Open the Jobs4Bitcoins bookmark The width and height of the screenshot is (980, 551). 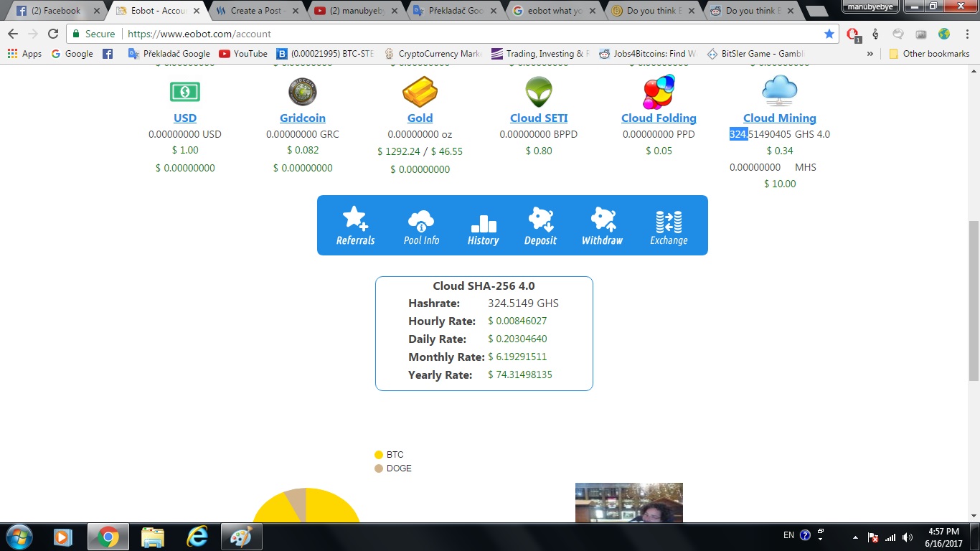pyautogui.click(x=648, y=54)
